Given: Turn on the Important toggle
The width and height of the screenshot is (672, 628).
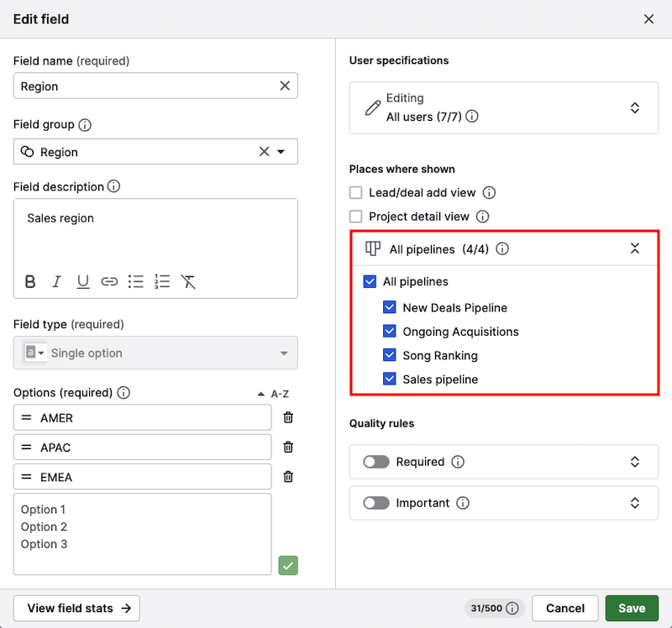Looking at the screenshot, I should [x=376, y=503].
